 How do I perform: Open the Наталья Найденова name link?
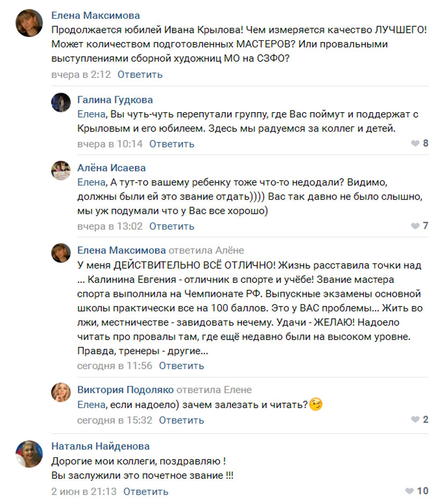100,446
